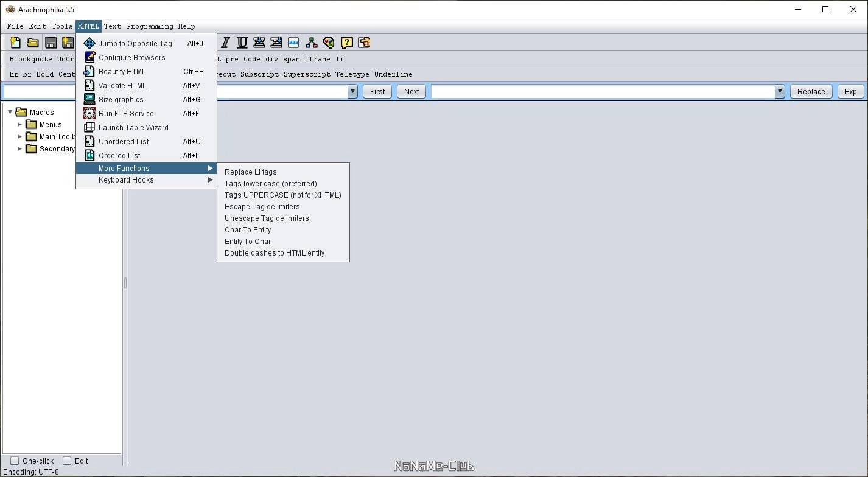Click the Encoding: UTF-8 status text

(31, 472)
